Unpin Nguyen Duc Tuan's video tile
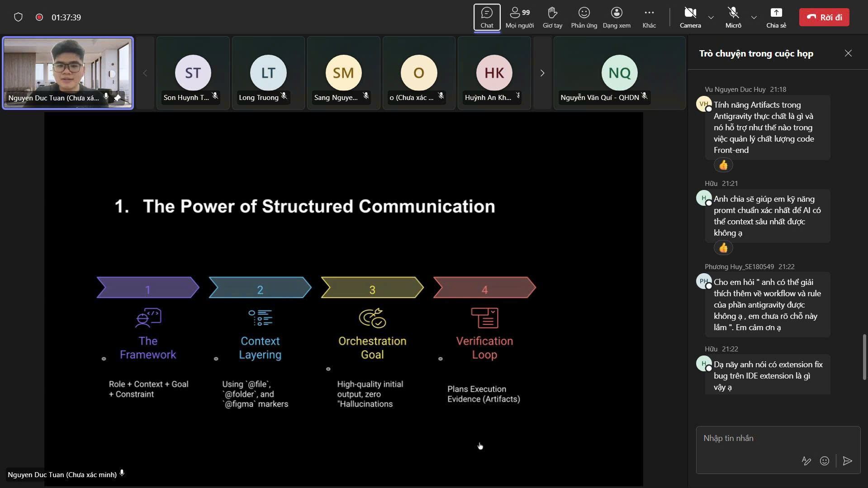This screenshot has width=868, height=488. pos(118,97)
